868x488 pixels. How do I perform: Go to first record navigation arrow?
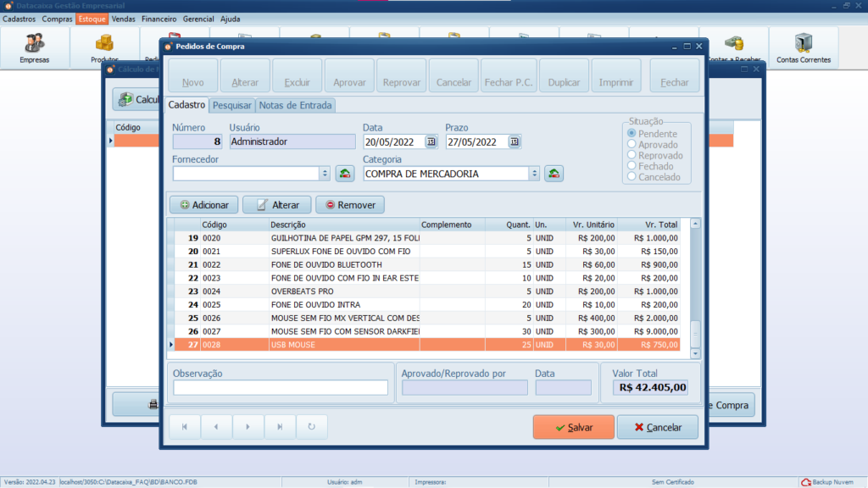(185, 427)
